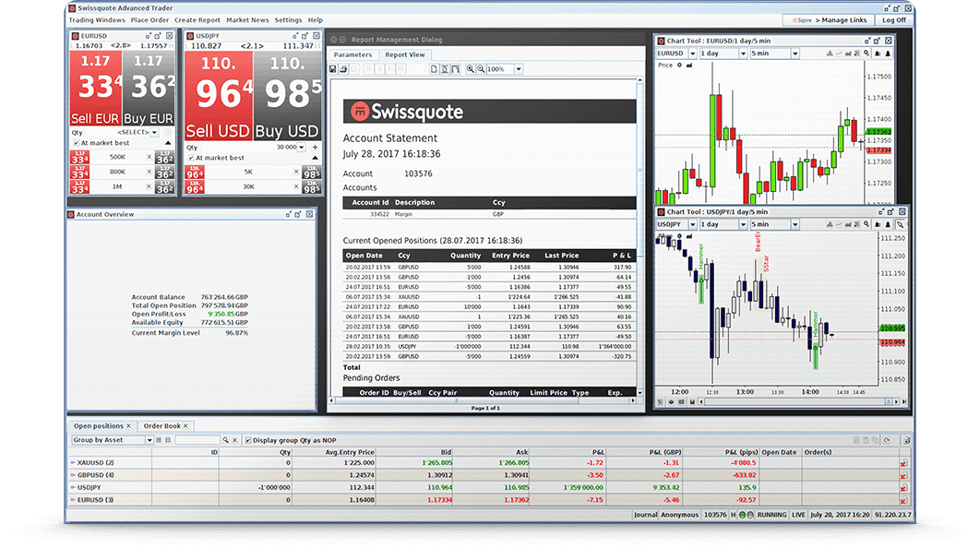Toggle Display group Qty as NOP
The image size is (980, 548).
(x=248, y=440)
